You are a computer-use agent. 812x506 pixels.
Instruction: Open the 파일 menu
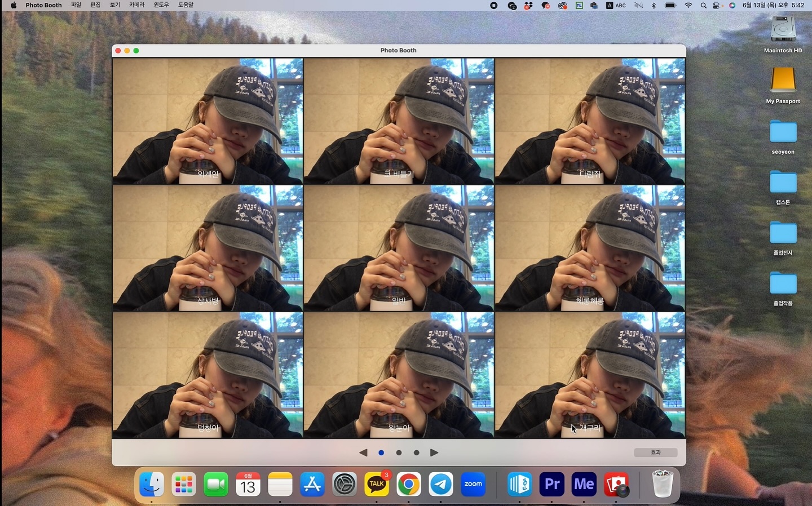[76, 5]
